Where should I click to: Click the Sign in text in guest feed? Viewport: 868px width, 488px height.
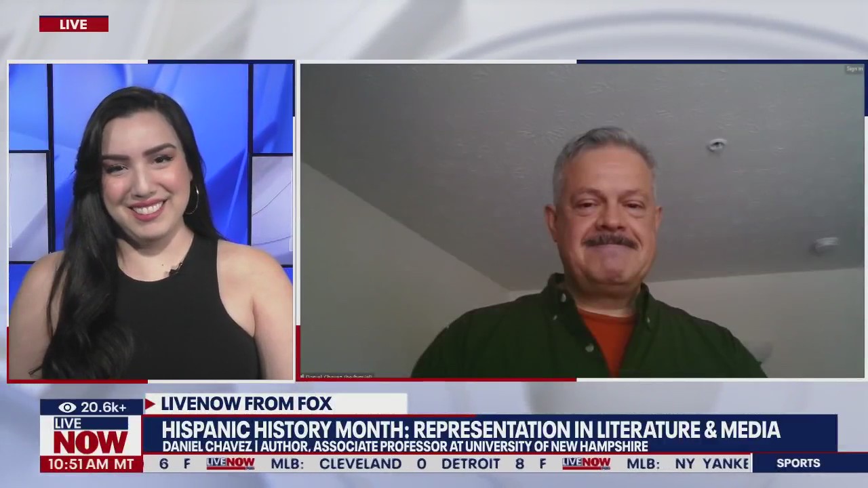tap(854, 69)
